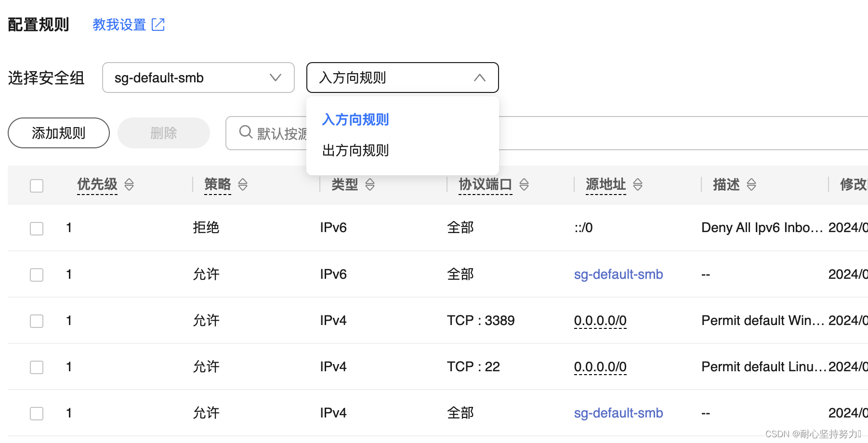868x443 pixels.
Task: Check the IPv4 全部 sg-default-smb row checkbox
Action: tap(37, 413)
